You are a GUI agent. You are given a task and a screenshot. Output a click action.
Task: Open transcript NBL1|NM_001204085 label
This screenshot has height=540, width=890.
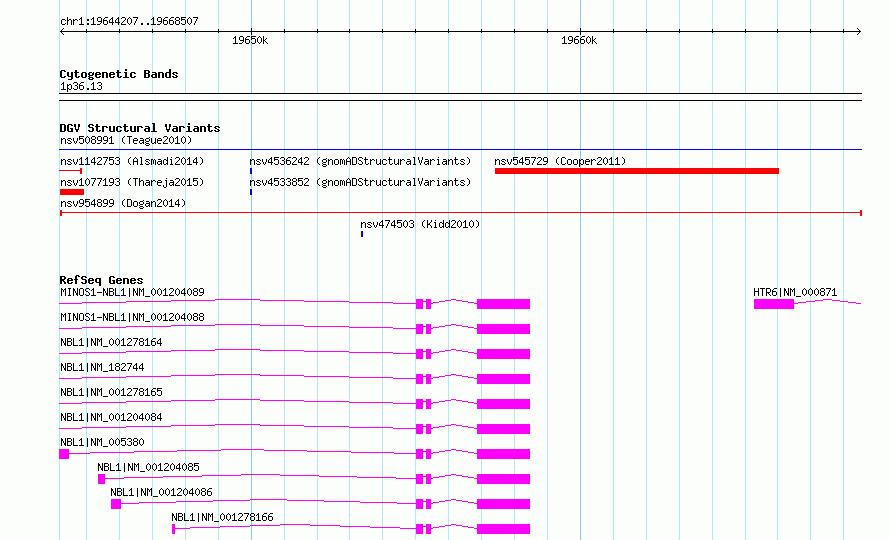tap(148, 467)
